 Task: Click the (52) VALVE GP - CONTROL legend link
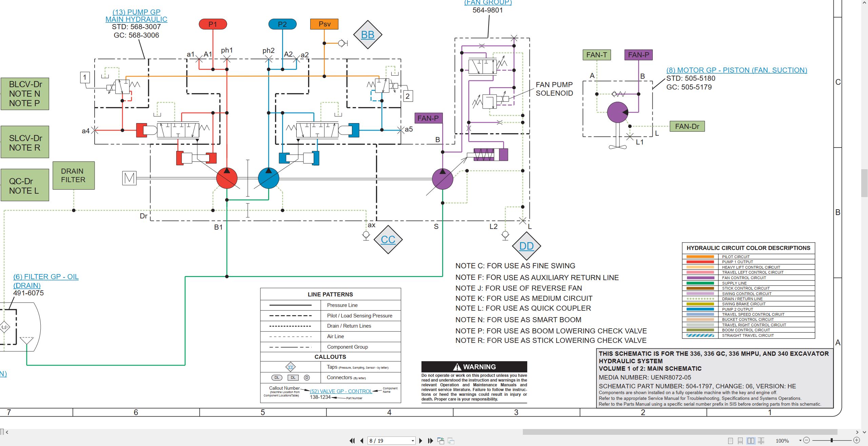pos(341,391)
